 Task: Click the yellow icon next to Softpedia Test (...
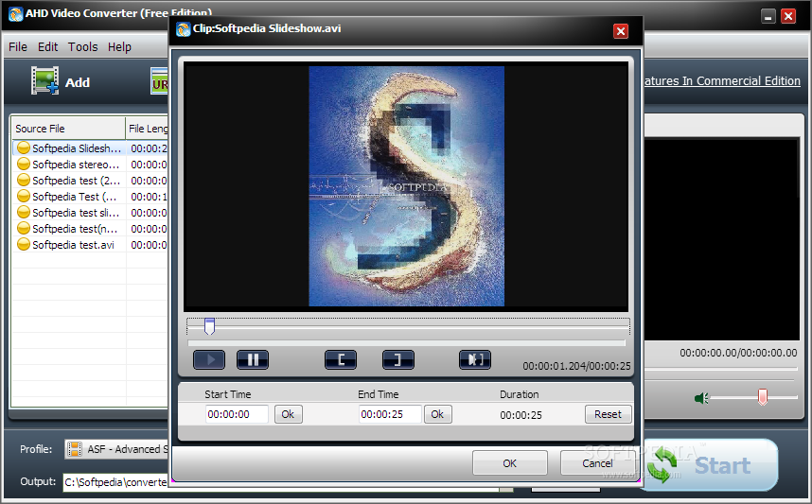click(24, 196)
